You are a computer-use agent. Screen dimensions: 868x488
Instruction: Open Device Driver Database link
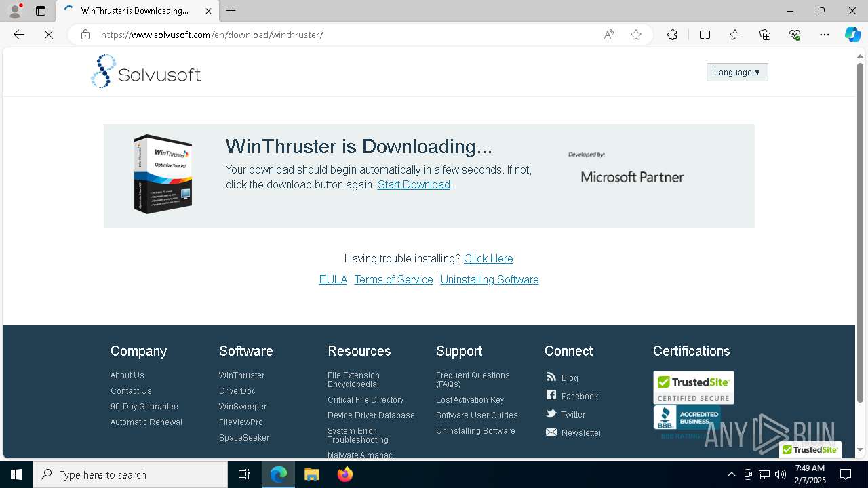coord(371,415)
